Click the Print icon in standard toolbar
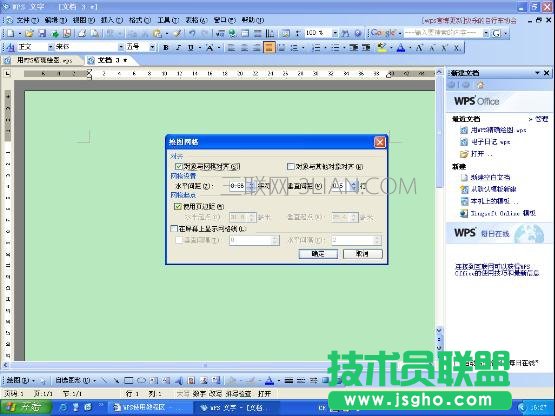 pos(82,33)
